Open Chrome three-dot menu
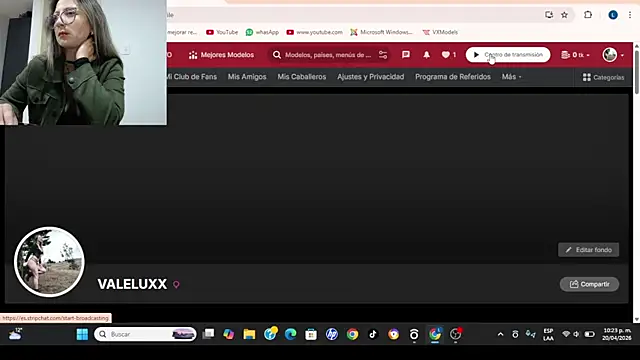The height and width of the screenshot is (360, 640). pyautogui.click(x=630, y=15)
